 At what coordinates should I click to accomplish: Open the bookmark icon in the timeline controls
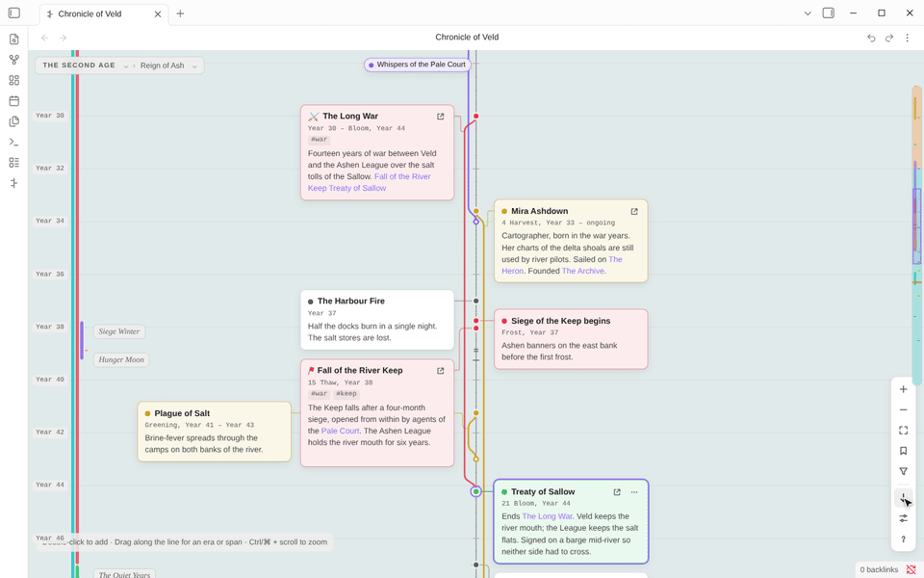point(904,451)
